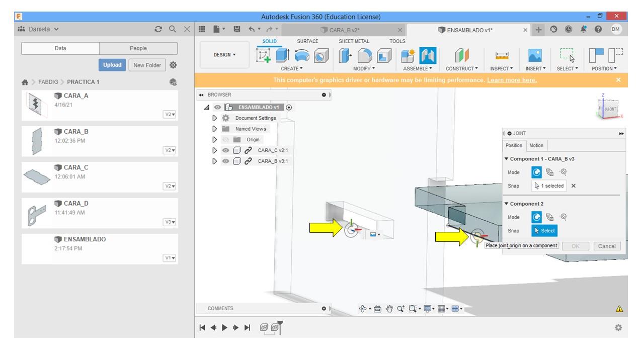Select the Pan hand tool
644x362 pixels.
click(389, 309)
